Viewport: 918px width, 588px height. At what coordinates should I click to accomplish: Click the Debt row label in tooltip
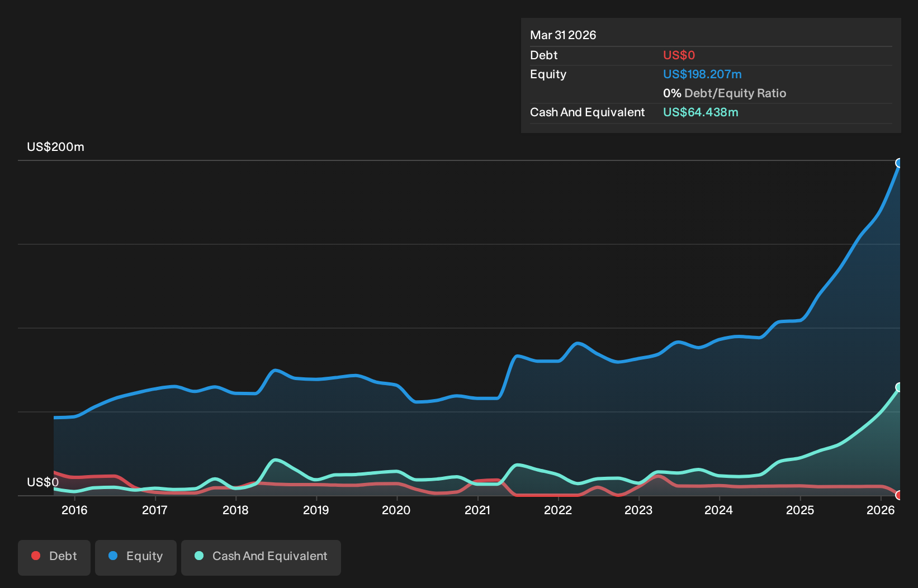coord(543,55)
